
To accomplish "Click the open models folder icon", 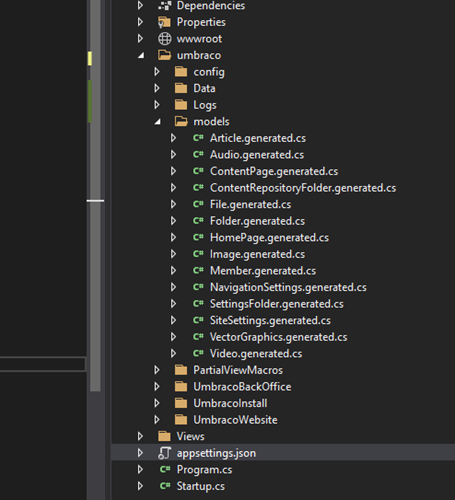I will tap(181, 121).
